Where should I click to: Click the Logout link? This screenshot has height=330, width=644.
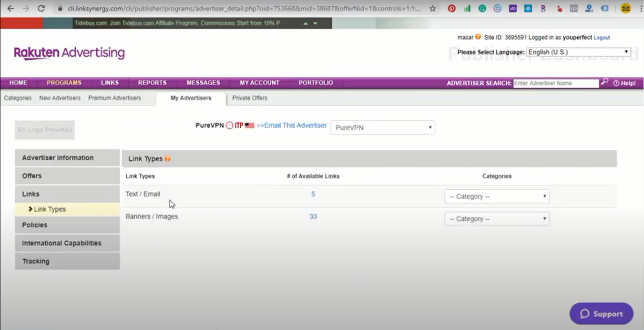602,38
